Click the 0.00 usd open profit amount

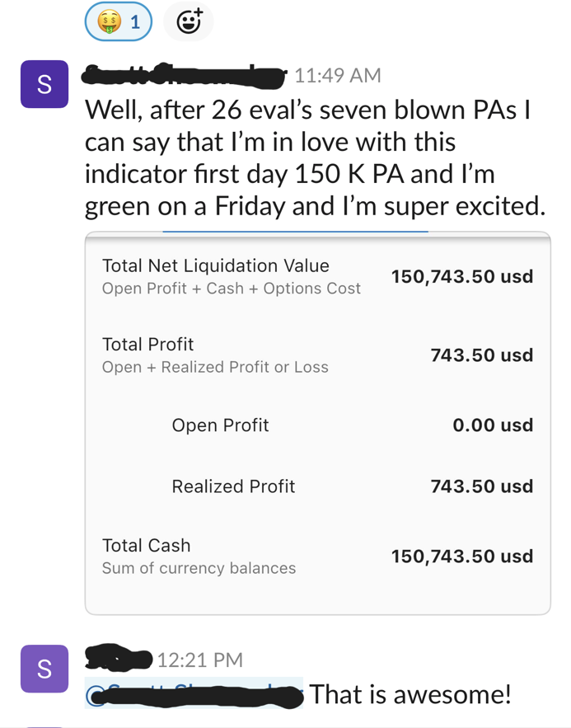493,425
